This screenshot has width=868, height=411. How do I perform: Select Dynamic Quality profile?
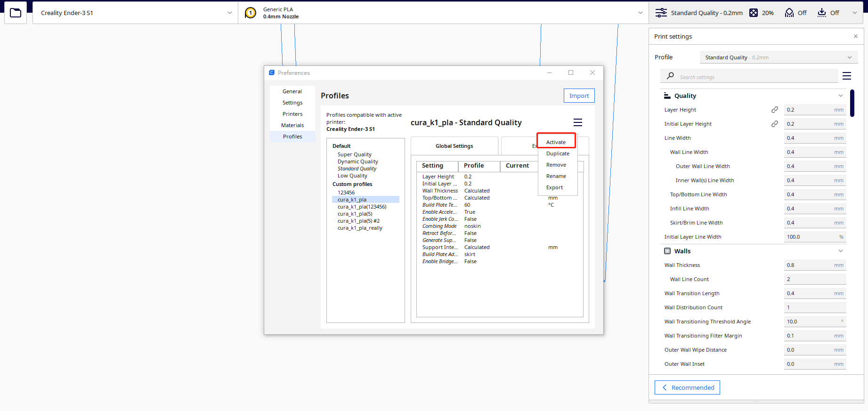[x=358, y=161]
